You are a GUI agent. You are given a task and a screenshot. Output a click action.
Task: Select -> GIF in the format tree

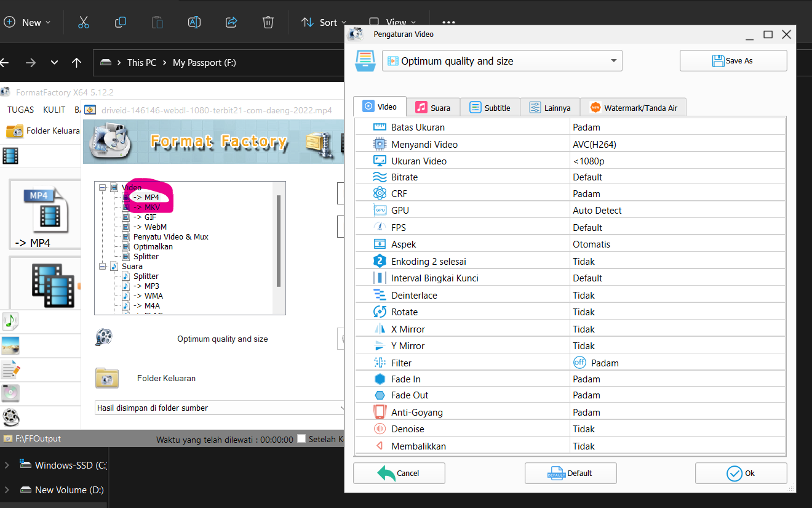coord(145,217)
